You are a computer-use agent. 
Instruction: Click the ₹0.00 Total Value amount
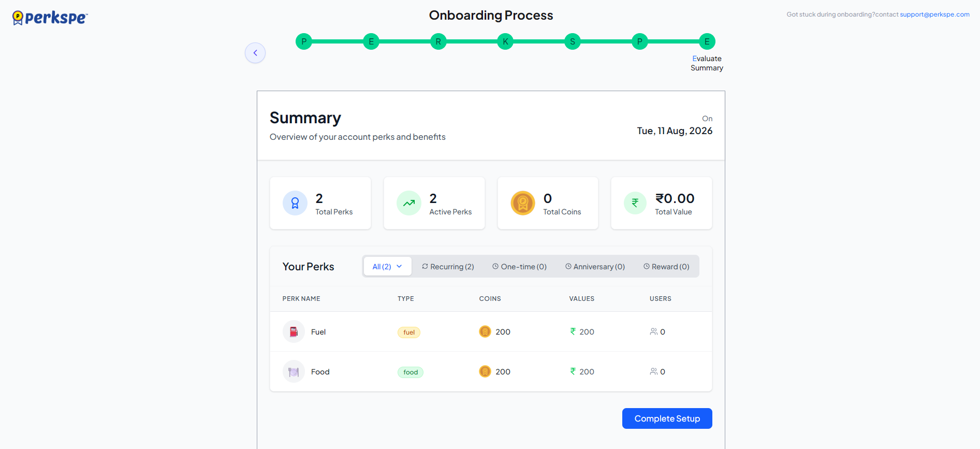675,198
